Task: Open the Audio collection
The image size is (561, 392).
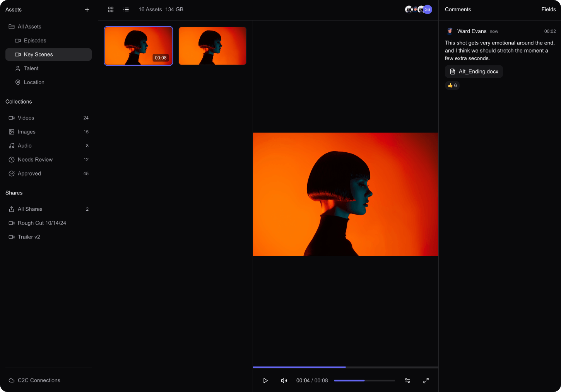Action: [x=48, y=146]
